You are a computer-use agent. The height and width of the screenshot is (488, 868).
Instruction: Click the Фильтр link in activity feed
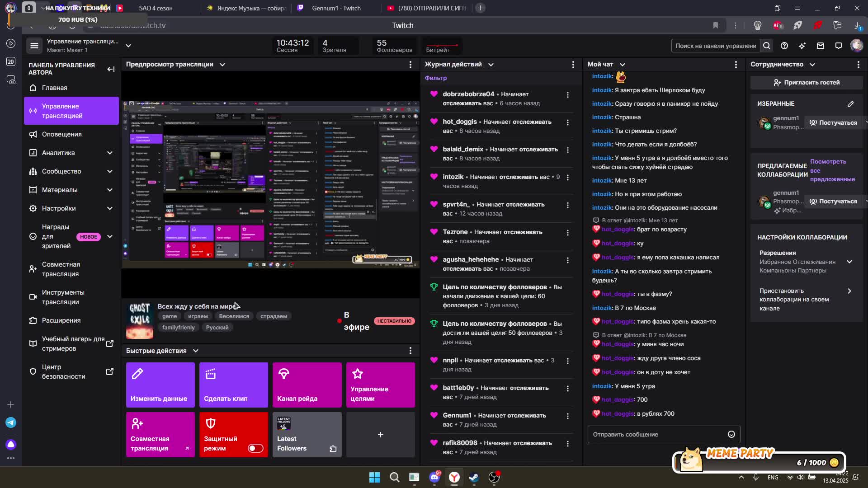click(436, 78)
